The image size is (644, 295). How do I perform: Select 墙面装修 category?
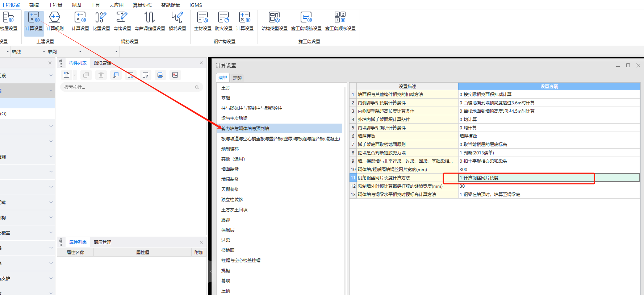pyautogui.click(x=230, y=169)
